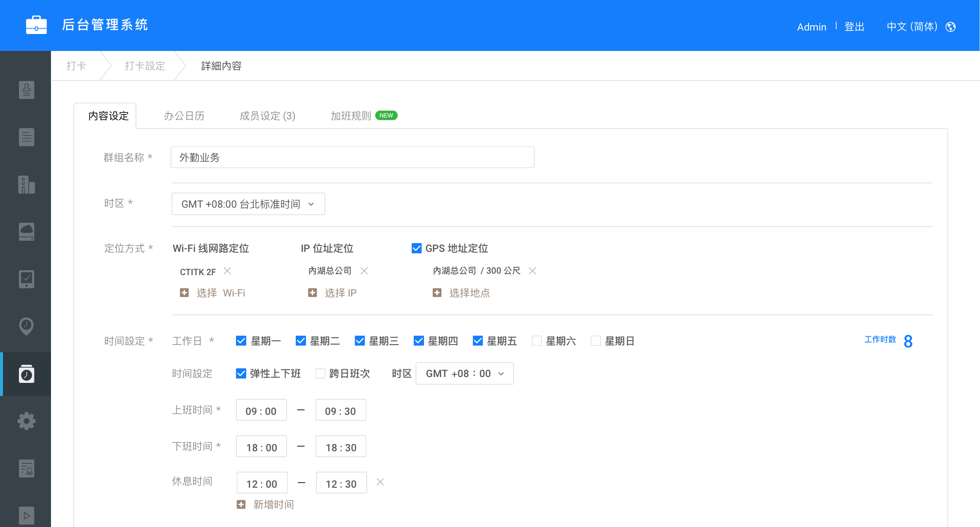Click the globe language icon
Viewport: 980px width, 527px height.
(950, 27)
